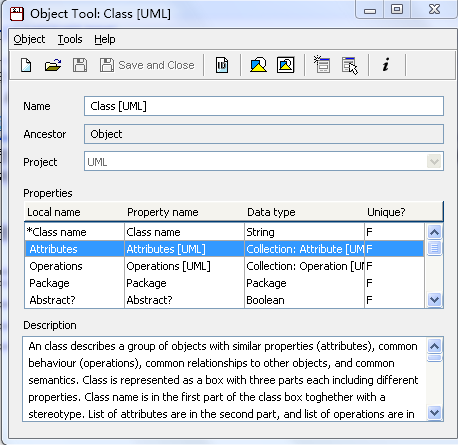
Task: Click the Data type column header
Action: (304, 212)
